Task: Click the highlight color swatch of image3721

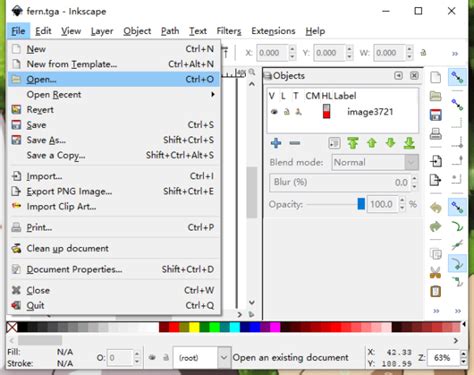Action: (326, 112)
